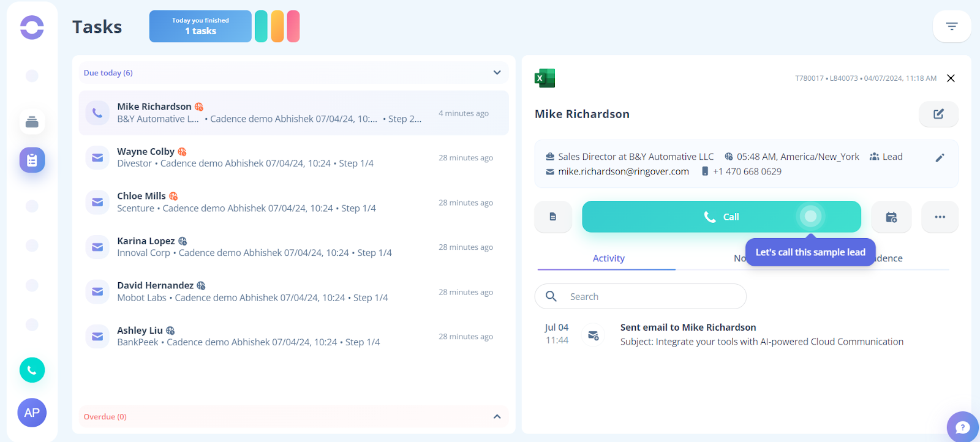This screenshot has width=980, height=442.
Task: Open Wayne Colby task row
Action: point(294,157)
